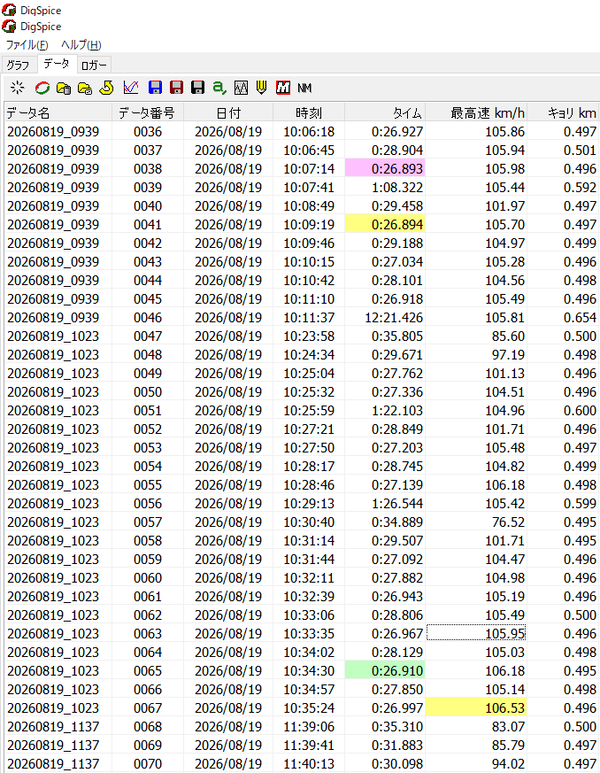
Task: Click the distance value 0.600
Action: (x=563, y=410)
